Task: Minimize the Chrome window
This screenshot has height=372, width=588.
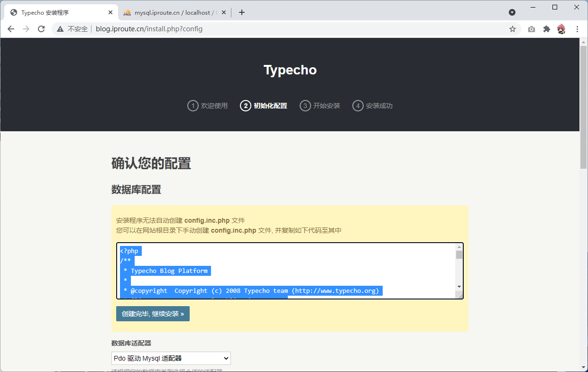Action: pyautogui.click(x=533, y=7)
